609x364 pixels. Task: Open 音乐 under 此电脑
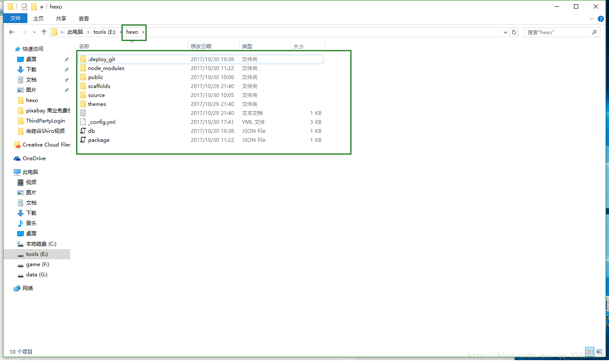coord(31,223)
